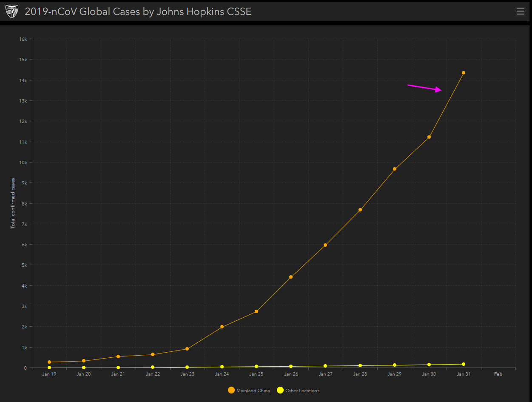Viewport: 532px width, 402px height.
Task: Select the Mainland China point for Jan 23
Action: 187,349
